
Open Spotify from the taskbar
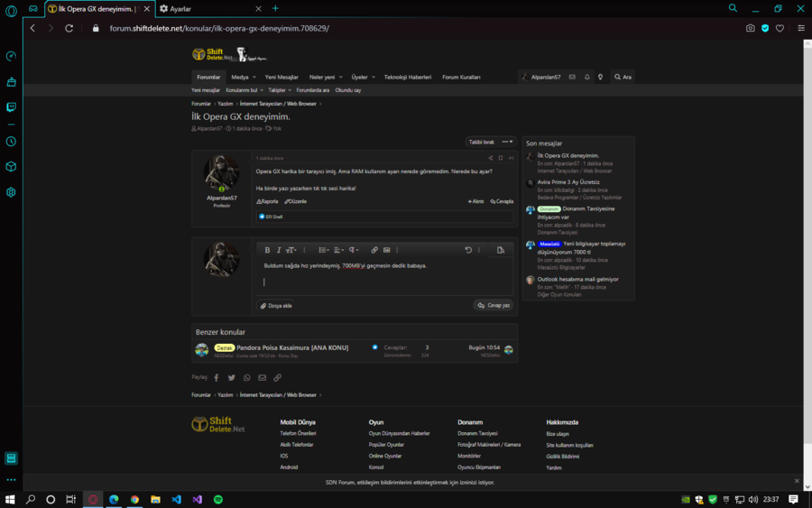(x=218, y=500)
